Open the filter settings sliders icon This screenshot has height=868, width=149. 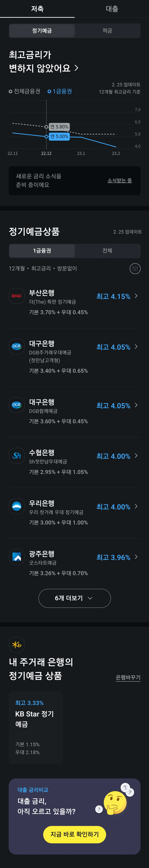click(135, 269)
